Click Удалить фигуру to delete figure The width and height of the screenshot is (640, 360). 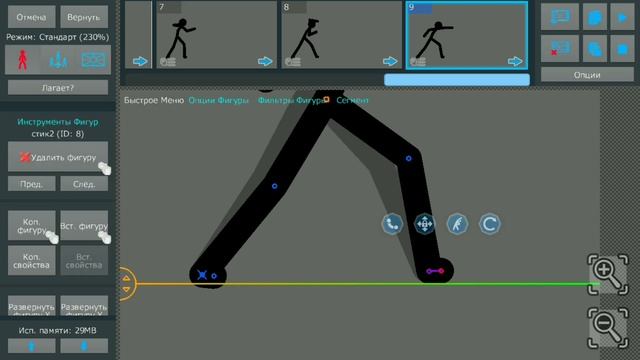[58, 157]
